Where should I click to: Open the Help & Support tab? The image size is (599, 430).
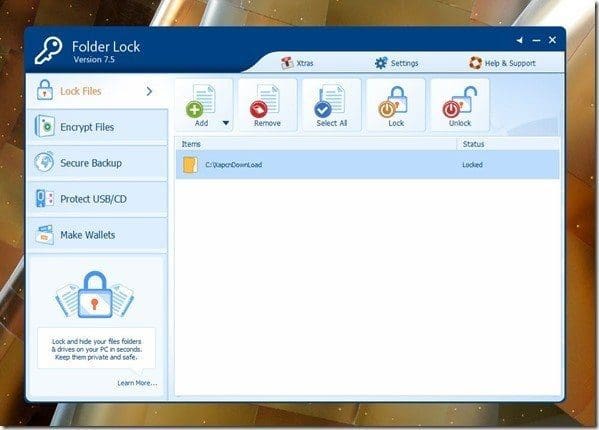pyautogui.click(x=502, y=63)
